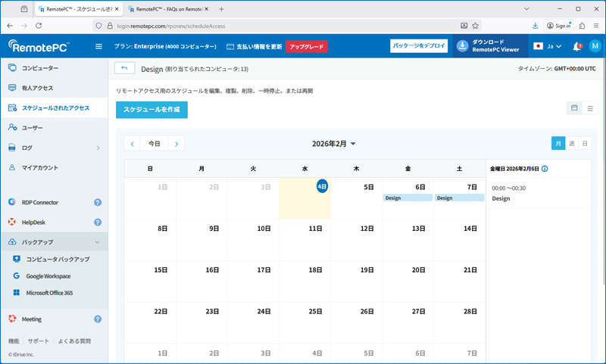Click the help icon for RDP Connector
Screen dimensions: 606x364
98,202
